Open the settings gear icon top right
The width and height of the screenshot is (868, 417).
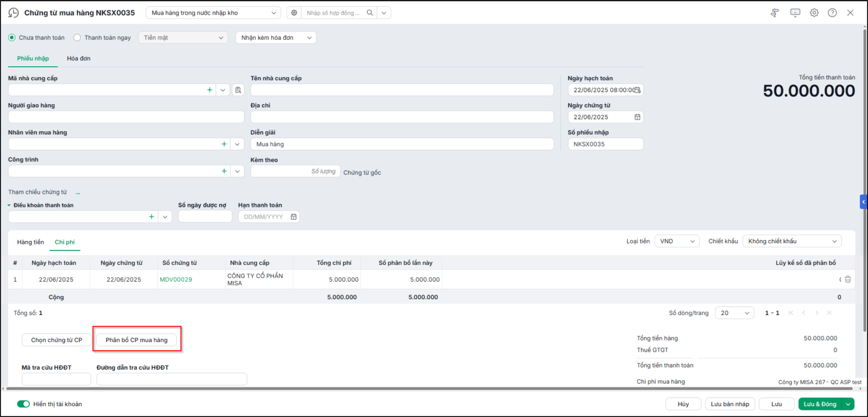[814, 12]
